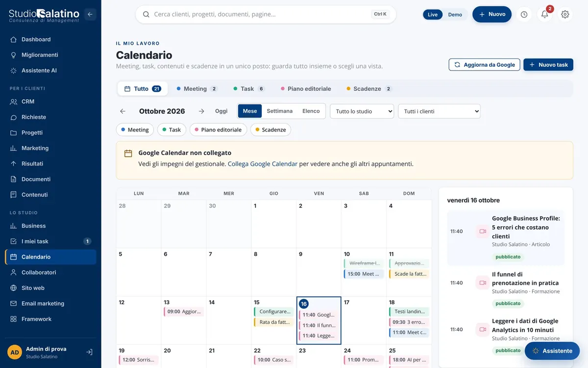Select the Tutto tab with 21 items
Image resolution: width=588 pixels, height=368 pixels.
click(x=143, y=89)
